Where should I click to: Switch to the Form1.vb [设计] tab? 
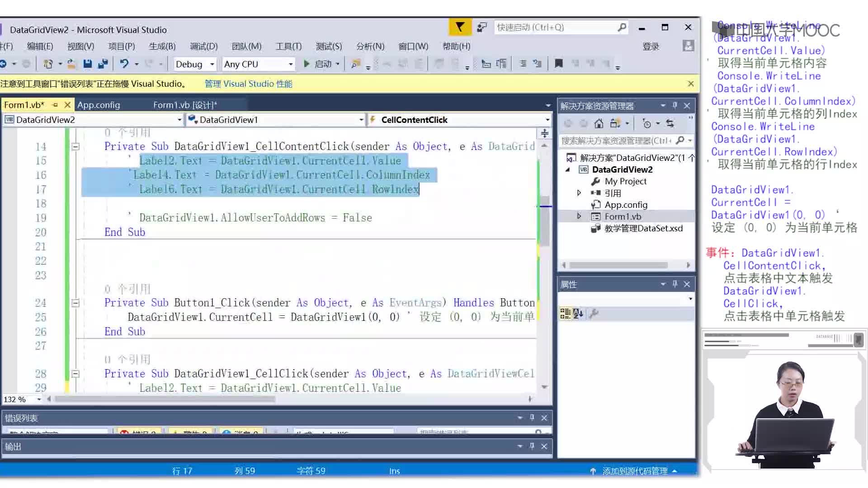[185, 105]
